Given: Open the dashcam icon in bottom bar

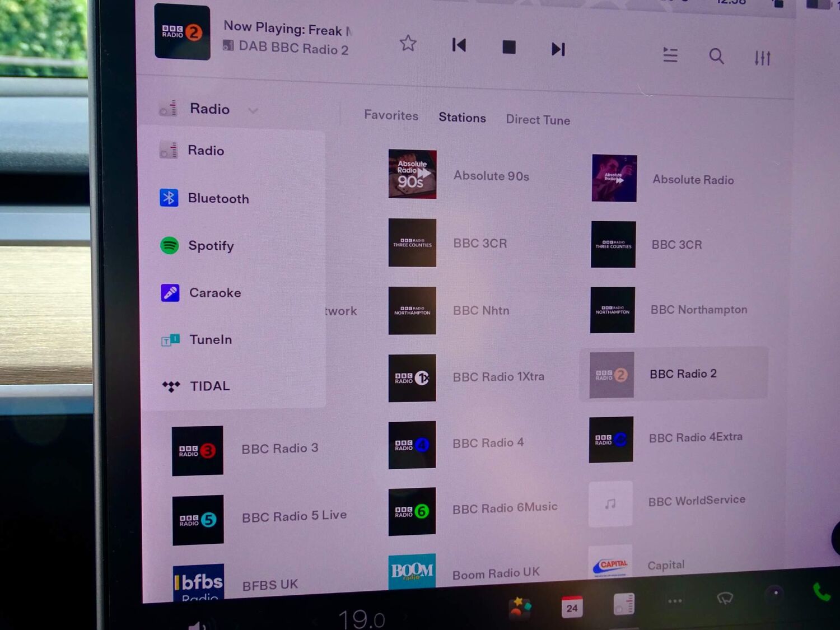Looking at the screenshot, I should click(x=775, y=595).
